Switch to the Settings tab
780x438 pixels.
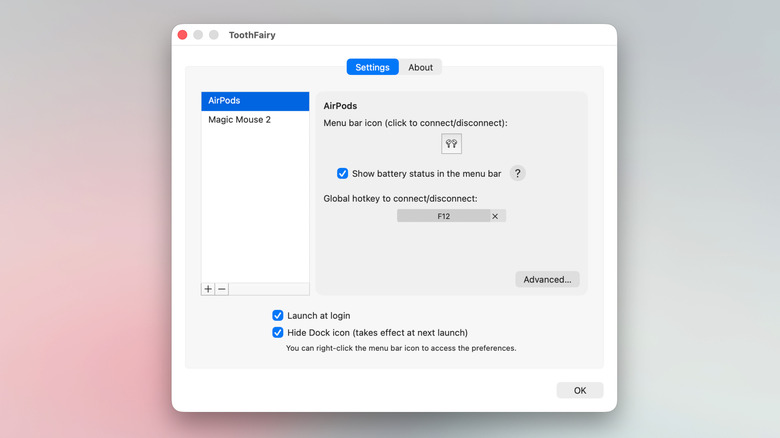click(x=373, y=67)
